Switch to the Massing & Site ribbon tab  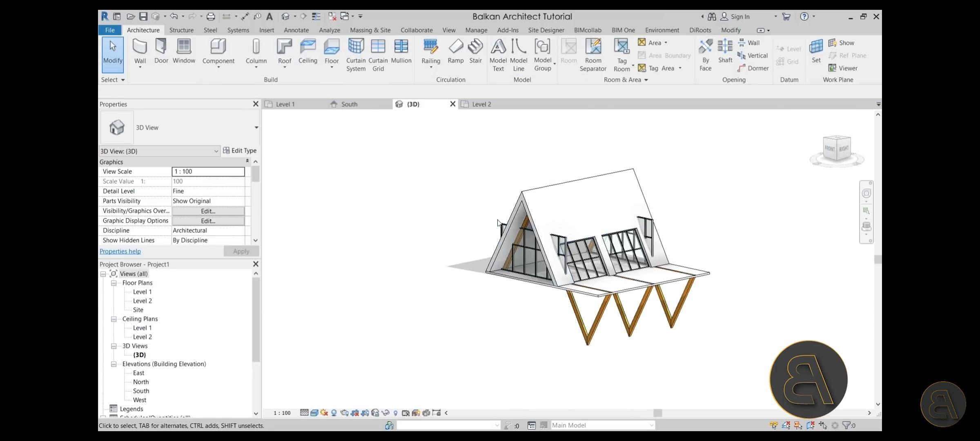(x=370, y=30)
